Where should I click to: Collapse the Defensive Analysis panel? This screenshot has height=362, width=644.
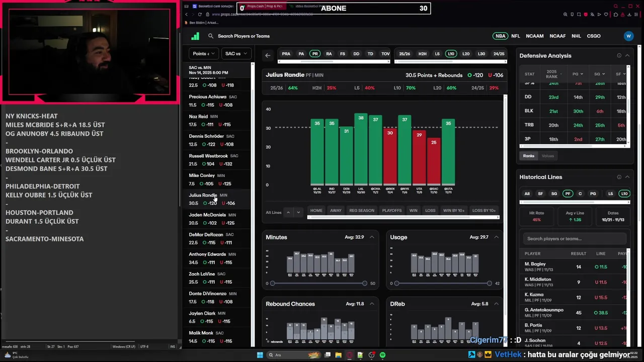pyautogui.click(x=627, y=55)
